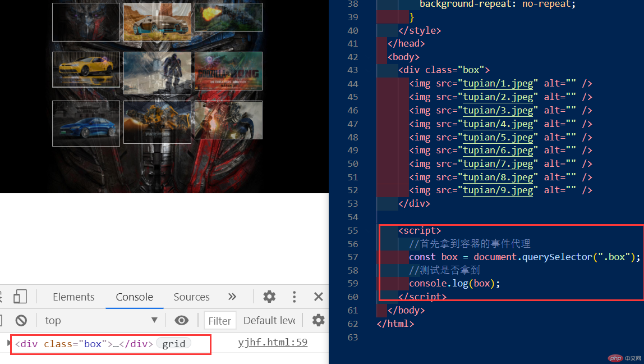
Task: Click the background-repeat: no-repeat declaration
Action: [498, 4]
